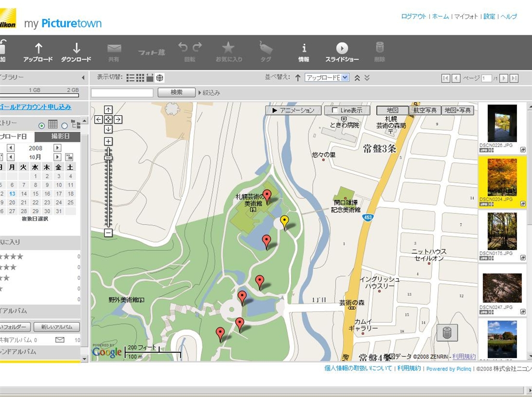This screenshot has width=532, height=397.
Task: Click the calendar jump icon beside the 10月 next arrow
Action: (69, 157)
